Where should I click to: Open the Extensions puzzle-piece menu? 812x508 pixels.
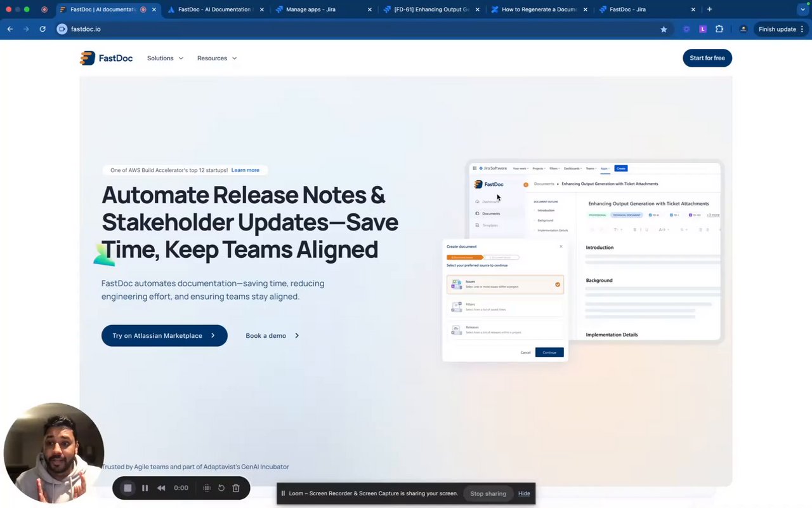(x=719, y=29)
